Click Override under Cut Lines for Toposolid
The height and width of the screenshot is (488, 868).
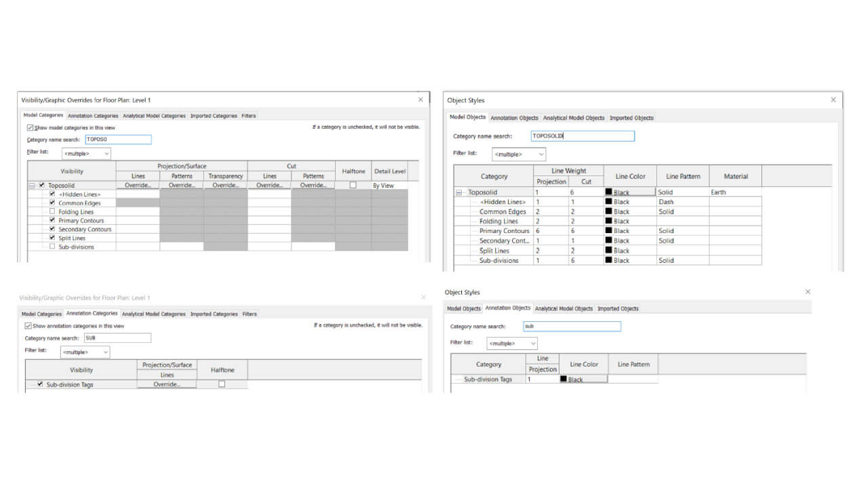pos(269,185)
